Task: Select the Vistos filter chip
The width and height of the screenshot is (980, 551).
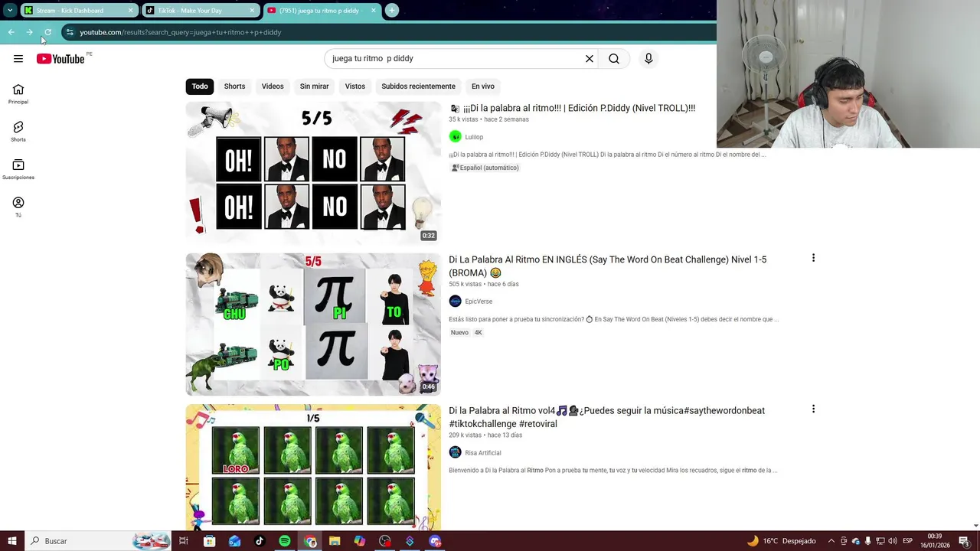Action: (355, 86)
